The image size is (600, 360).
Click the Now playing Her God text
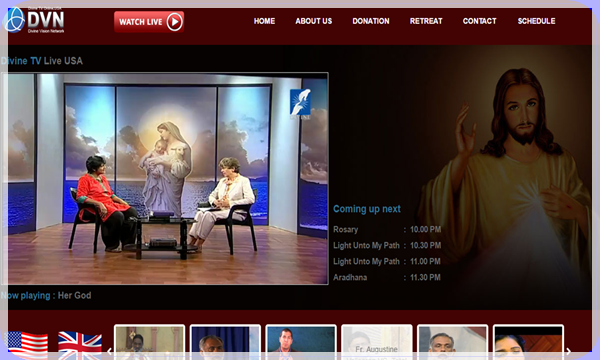point(46,295)
